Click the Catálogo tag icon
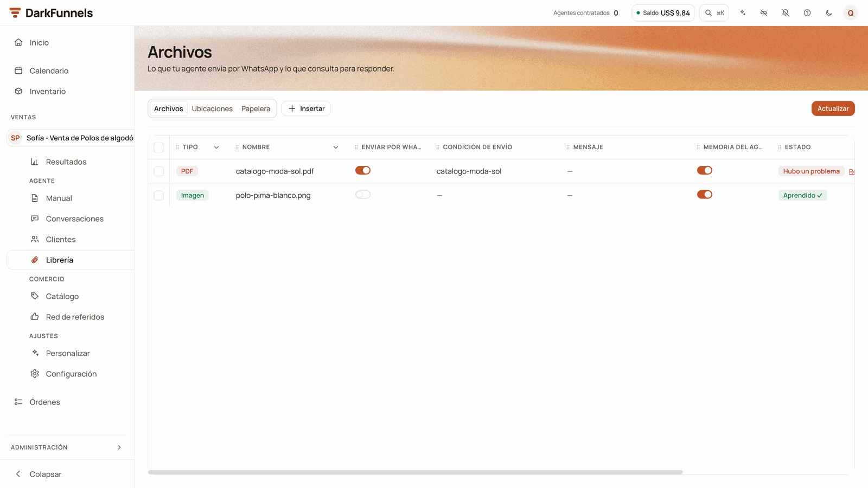868x488 pixels. point(35,296)
